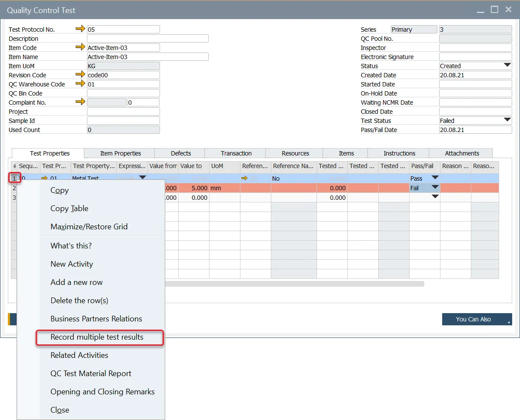
Task: Open the Attachments tab
Action: point(462,153)
